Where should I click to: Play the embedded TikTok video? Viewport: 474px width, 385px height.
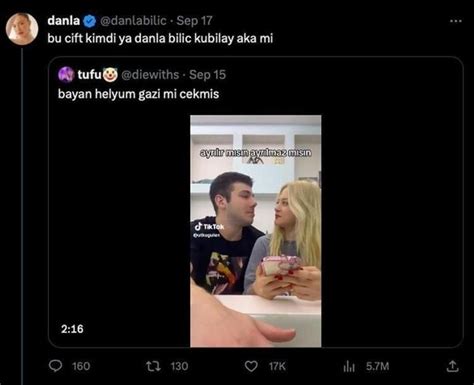tap(256, 231)
